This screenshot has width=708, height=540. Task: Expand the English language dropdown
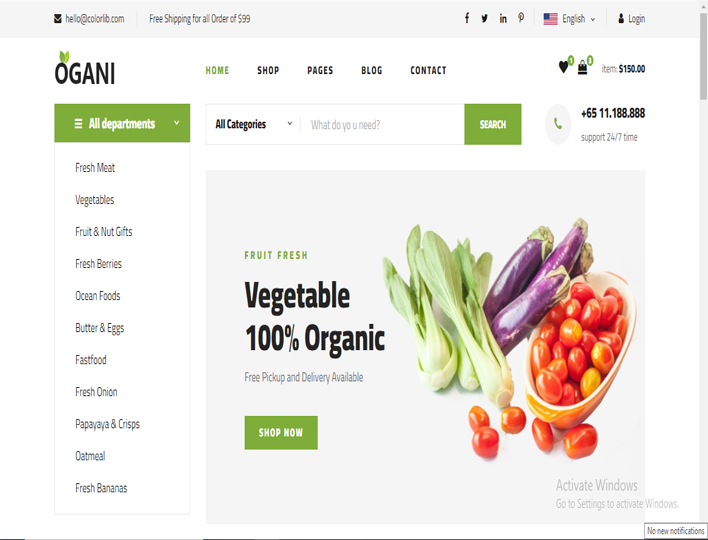(569, 19)
